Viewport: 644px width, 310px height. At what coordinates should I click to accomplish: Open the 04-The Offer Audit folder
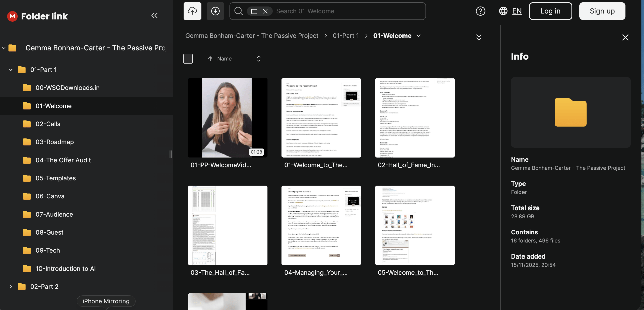coord(63,160)
